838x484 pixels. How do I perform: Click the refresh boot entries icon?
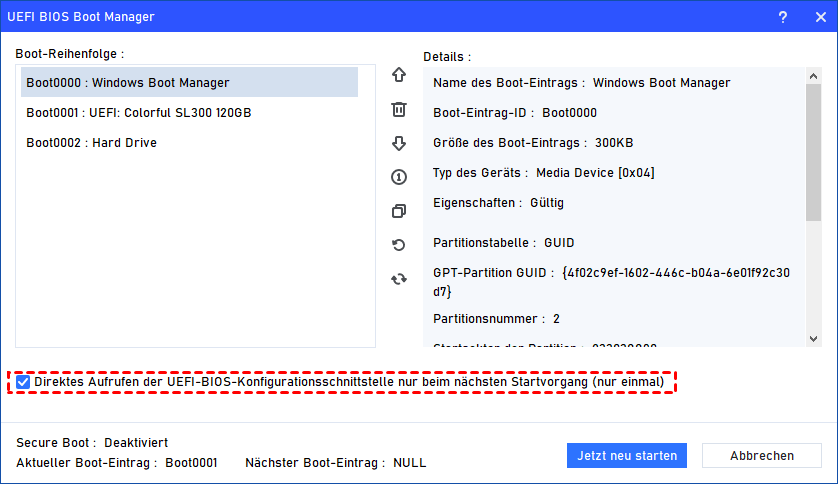399,279
